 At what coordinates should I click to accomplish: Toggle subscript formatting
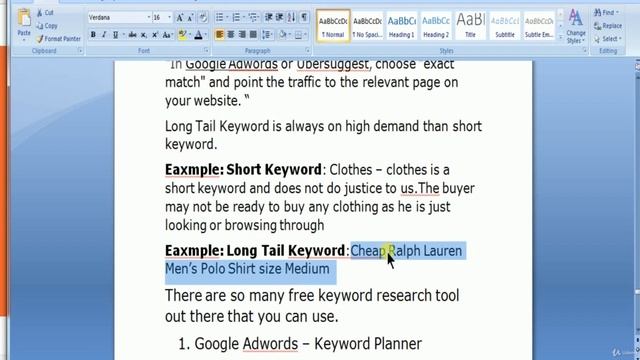144,35
